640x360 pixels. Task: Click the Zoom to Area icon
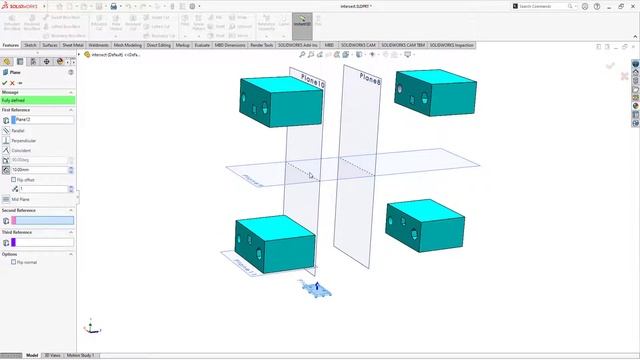click(311, 54)
